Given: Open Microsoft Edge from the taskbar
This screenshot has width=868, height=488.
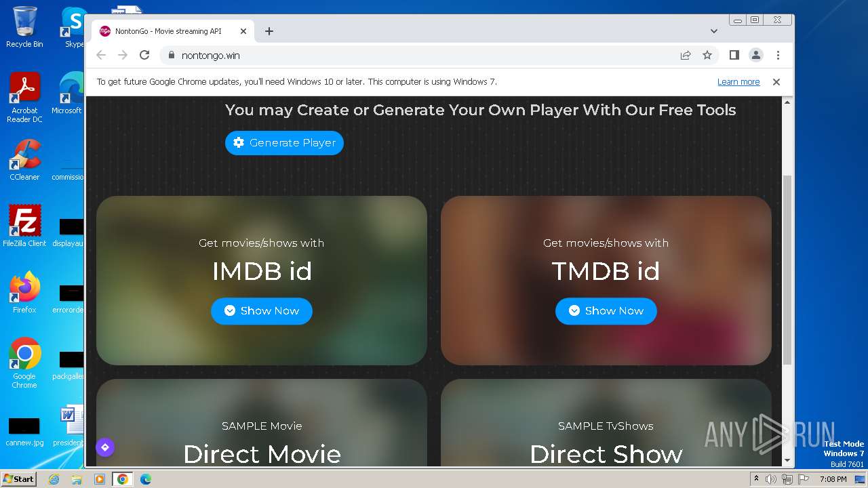Looking at the screenshot, I should pyautogui.click(x=146, y=479).
